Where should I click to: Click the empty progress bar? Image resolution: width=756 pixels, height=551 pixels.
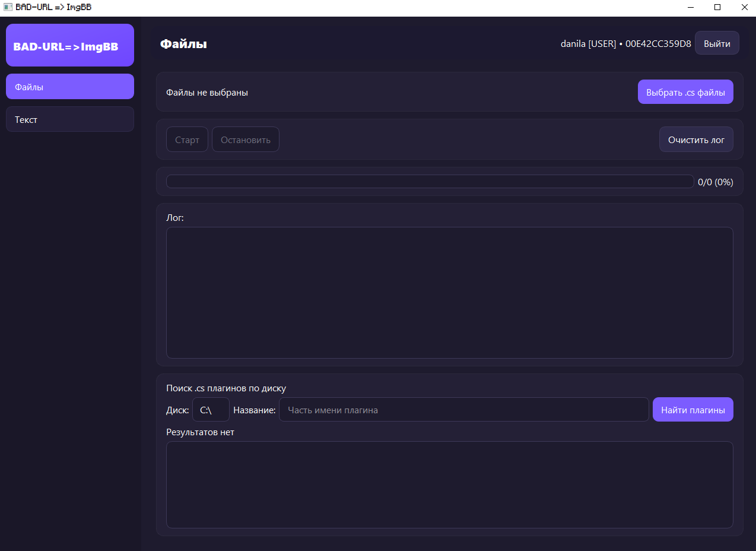(430, 182)
